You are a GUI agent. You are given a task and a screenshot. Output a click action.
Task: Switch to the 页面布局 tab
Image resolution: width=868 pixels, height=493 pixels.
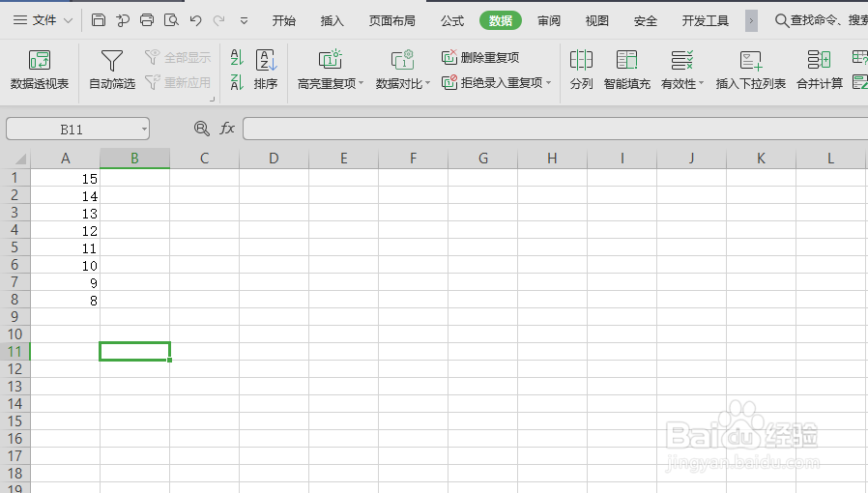[391, 21]
